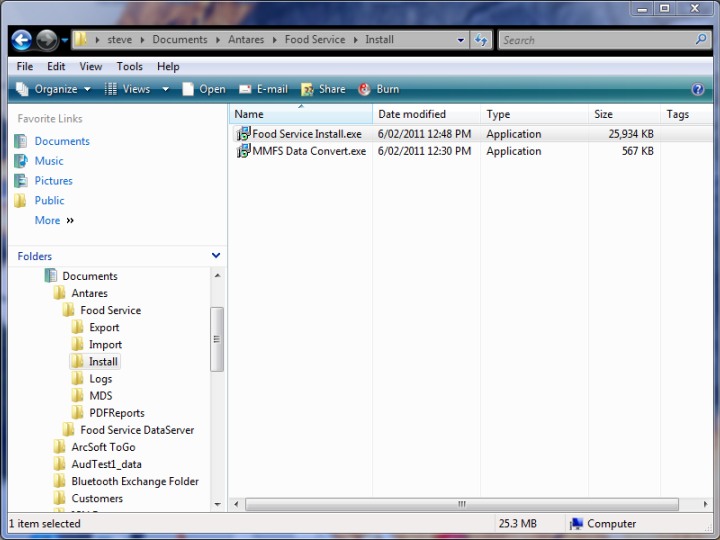Open the View menu
720x540 pixels.
90,67
